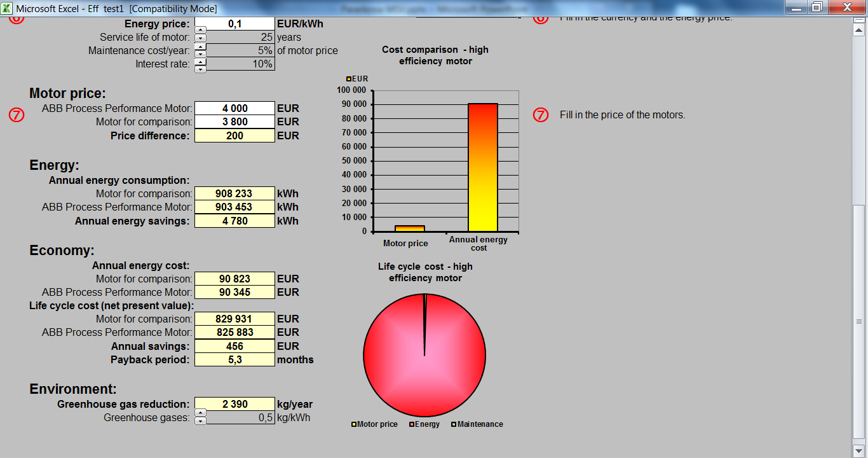Image resolution: width=868 pixels, height=458 pixels.
Task: Click the 'of motor price' label
Action: (308, 50)
